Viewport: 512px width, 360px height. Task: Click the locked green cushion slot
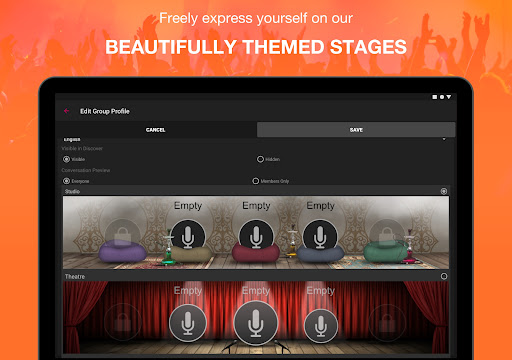(x=387, y=237)
